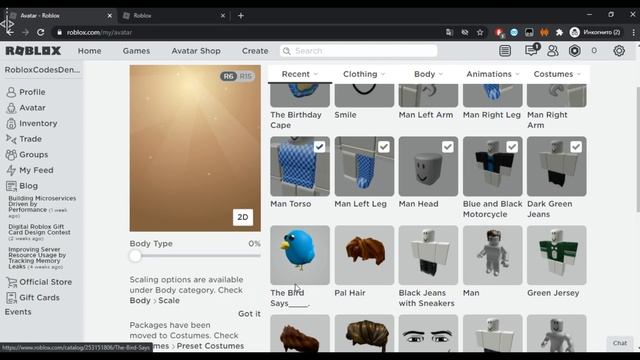640x360 pixels.
Task: Toggle the 2D avatar view button
Action: pyautogui.click(x=243, y=217)
